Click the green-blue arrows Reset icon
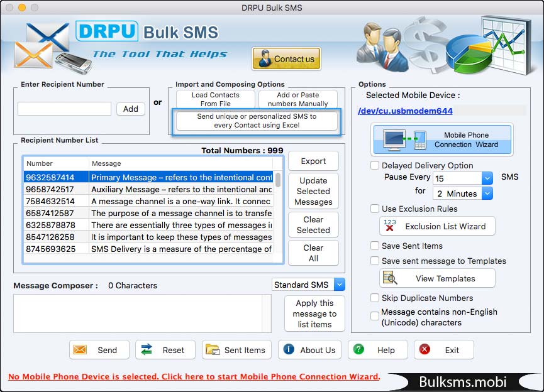The height and width of the screenshot is (392, 544). point(147,350)
